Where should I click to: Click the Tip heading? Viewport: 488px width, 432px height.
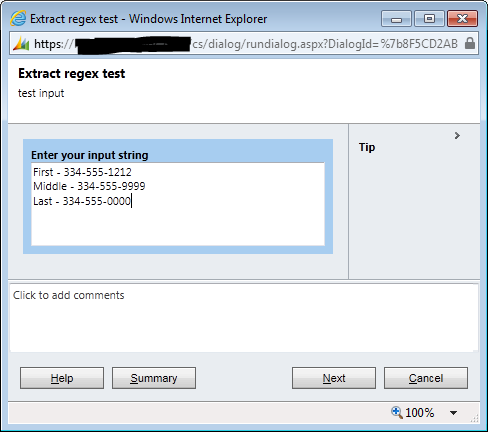tap(367, 147)
